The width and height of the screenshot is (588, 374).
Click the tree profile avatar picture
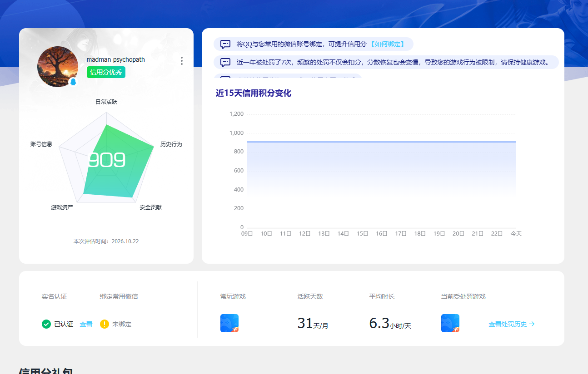[x=58, y=67]
